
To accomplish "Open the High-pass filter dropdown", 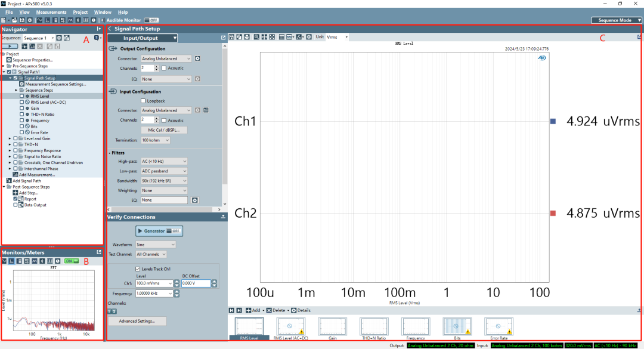I will 164,161.
